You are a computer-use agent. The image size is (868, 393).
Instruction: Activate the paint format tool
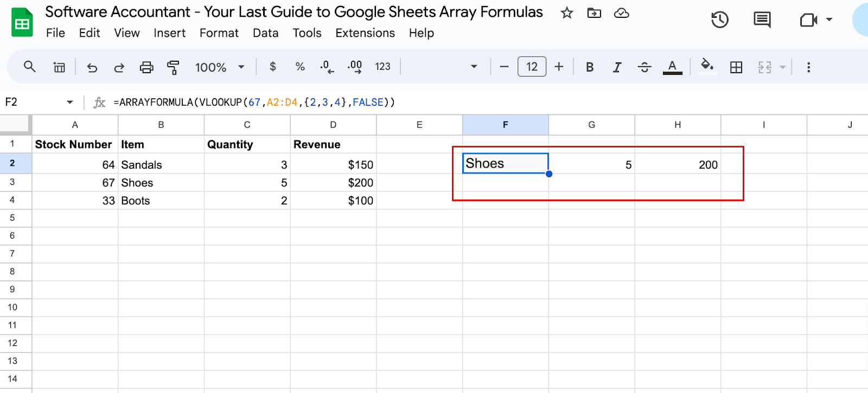[174, 67]
